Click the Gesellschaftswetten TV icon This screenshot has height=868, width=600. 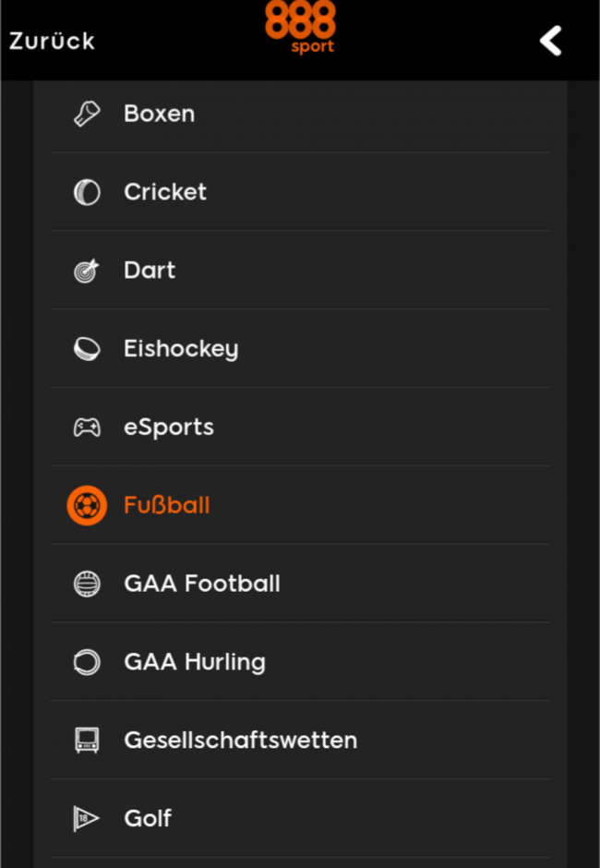(x=87, y=741)
